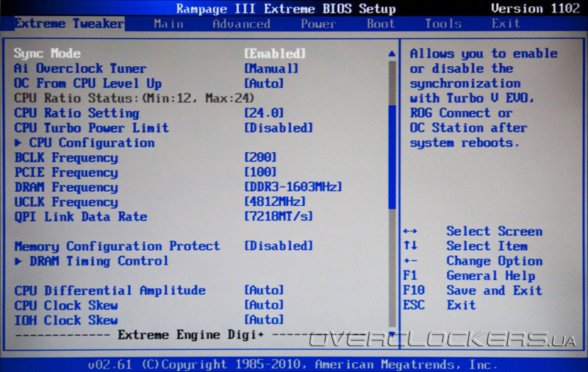Image resolution: width=588 pixels, height=372 pixels.
Task: Select the PCIE Frequency label
Action: click(66, 173)
